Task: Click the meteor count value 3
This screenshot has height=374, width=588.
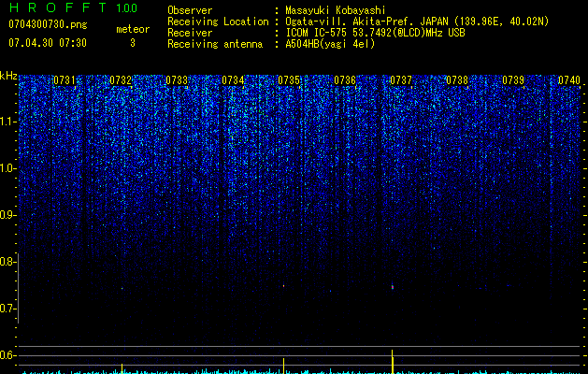Action: point(133,43)
